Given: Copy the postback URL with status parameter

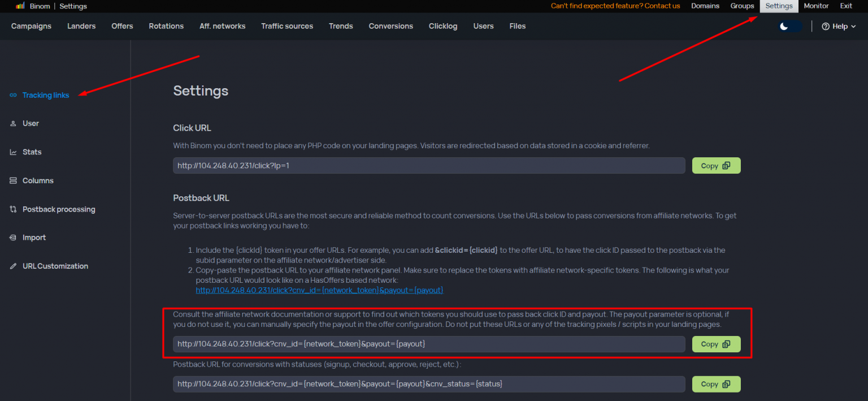Looking at the screenshot, I should (716, 384).
